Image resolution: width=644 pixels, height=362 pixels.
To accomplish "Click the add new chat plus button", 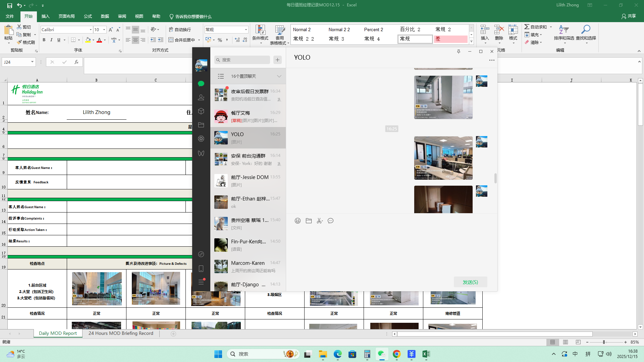I will pos(277,60).
